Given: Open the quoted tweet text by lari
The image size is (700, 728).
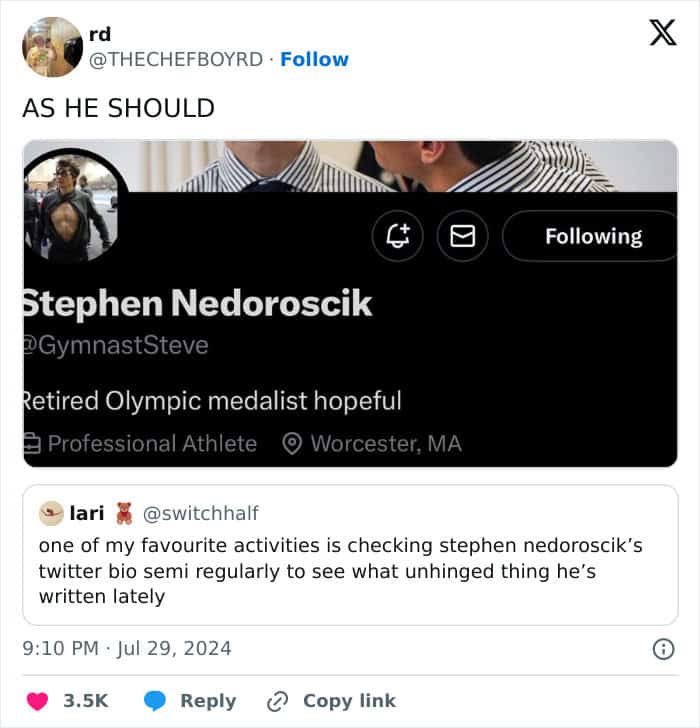Looking at the screenshot, I should (x=340, y=571).
